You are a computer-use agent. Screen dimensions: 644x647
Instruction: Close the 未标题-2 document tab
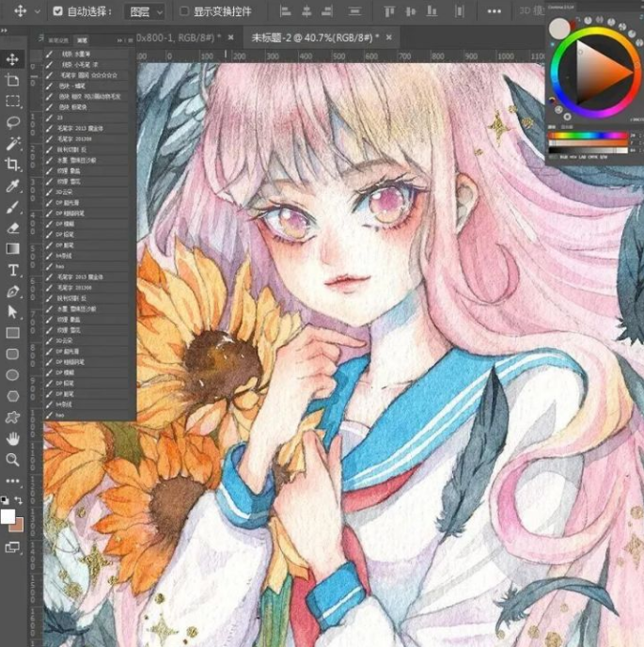pos(388,38)
